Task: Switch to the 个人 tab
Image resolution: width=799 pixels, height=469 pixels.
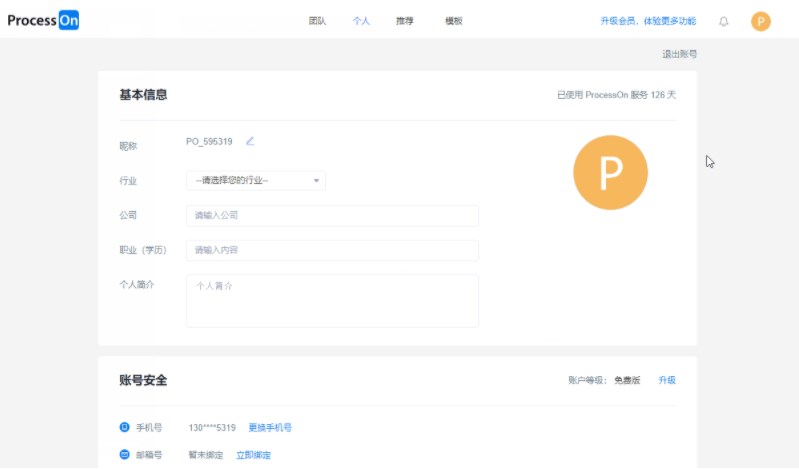Action: click(x=361, y=21)
